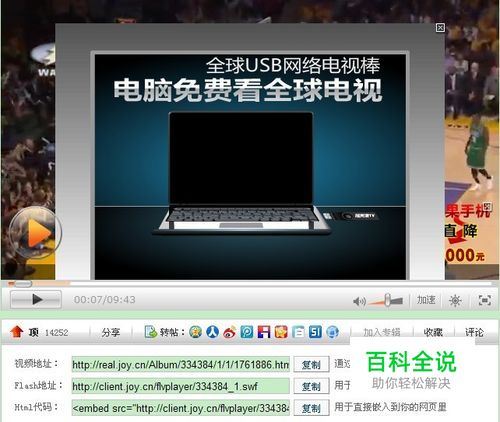The width and height of the screenshot is (500, 422).
Task: Click the video progress bar handle
Action: [x=23, y=284]
